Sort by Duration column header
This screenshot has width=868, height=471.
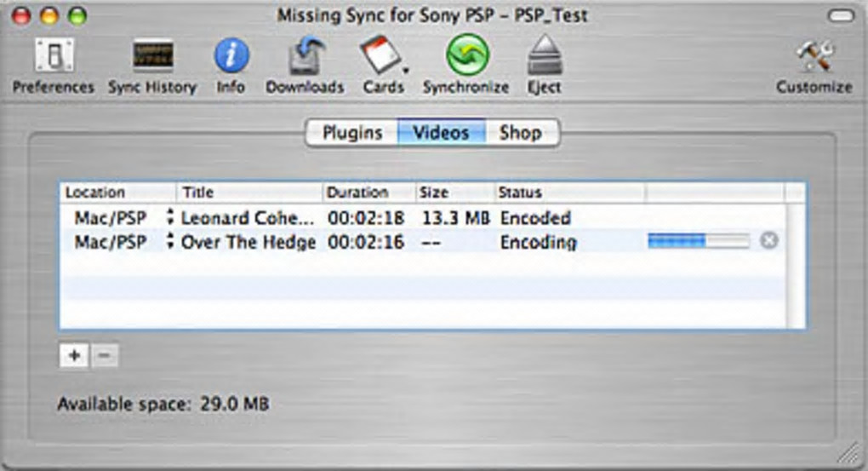point(369,192)
